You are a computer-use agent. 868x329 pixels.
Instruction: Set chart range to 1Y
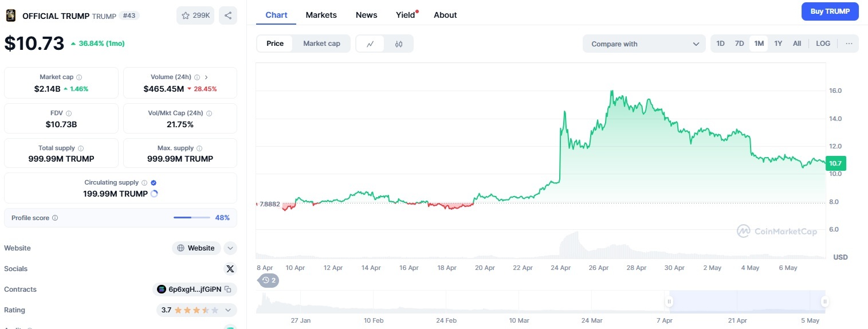[778, 44]
